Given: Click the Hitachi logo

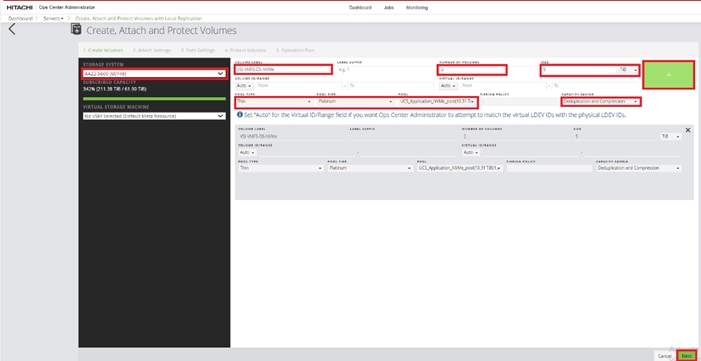Looking at the screenshot, I should coord(19,8).
